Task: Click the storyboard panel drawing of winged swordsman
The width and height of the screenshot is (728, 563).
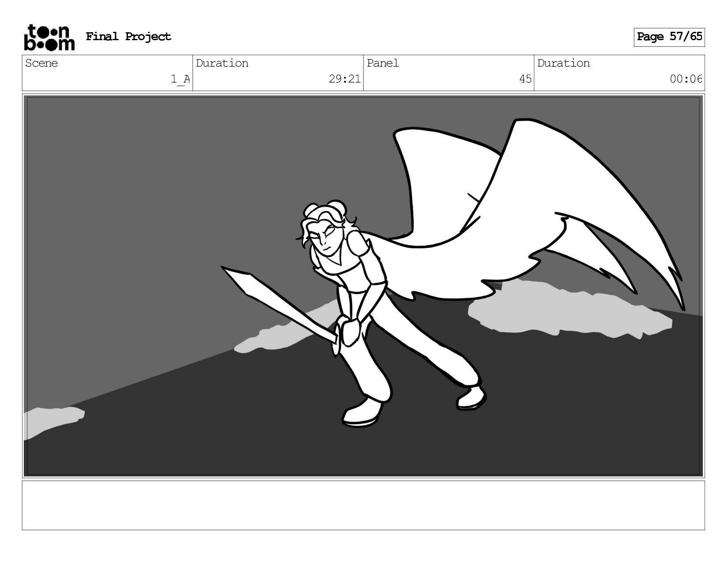Action: [363, 286]
